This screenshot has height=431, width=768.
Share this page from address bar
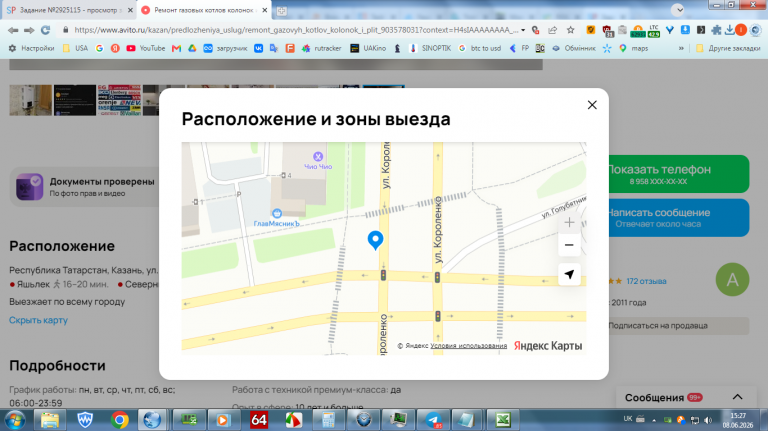coord(552,30)
